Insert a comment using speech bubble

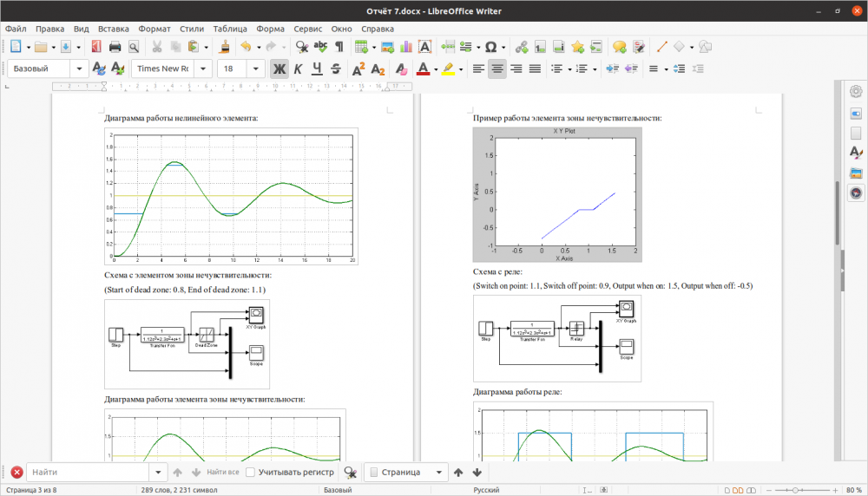click(x=619, y=47)
